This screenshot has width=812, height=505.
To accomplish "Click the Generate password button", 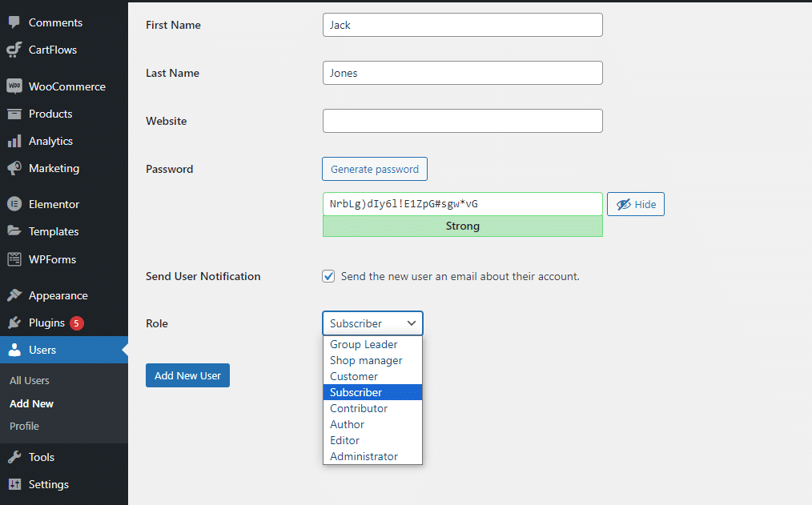I will point(375,169).
